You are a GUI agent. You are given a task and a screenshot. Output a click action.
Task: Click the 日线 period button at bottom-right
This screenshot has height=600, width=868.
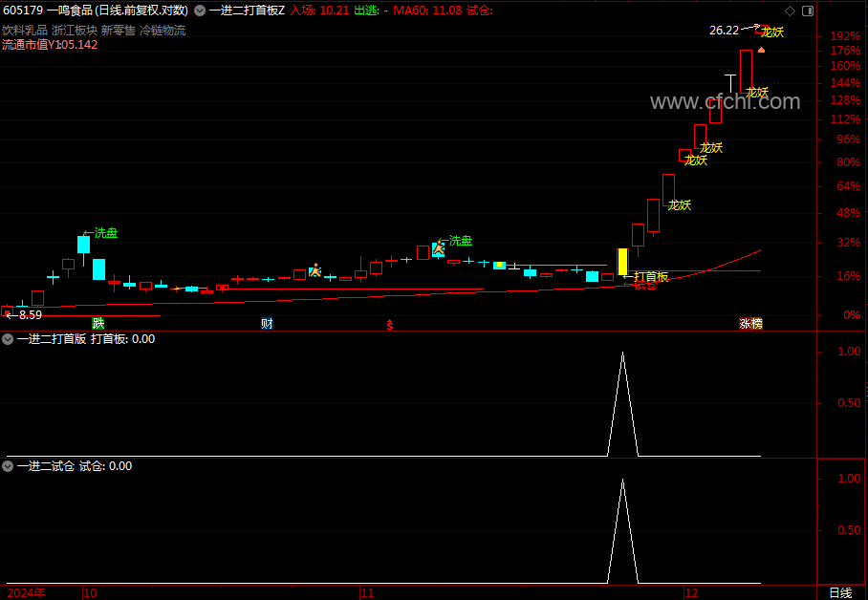[840, 592]
